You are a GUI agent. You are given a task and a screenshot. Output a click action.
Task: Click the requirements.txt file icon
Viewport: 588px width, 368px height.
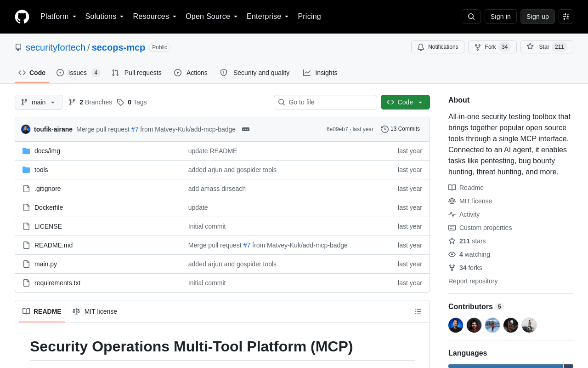point(26,283)
